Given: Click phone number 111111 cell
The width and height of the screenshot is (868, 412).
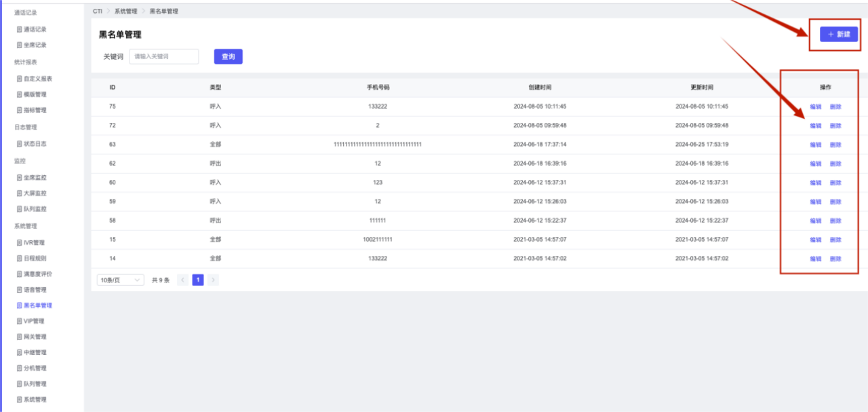Looking at the screenshot, I should [x=378, y=221].
